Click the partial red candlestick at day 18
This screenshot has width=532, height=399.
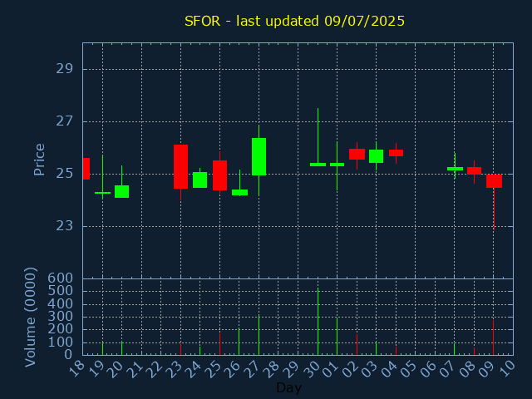[x=86, y=168]
